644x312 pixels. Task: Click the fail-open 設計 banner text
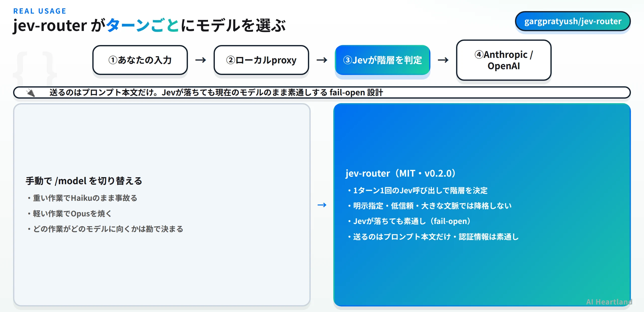click(x=216, y=93)
